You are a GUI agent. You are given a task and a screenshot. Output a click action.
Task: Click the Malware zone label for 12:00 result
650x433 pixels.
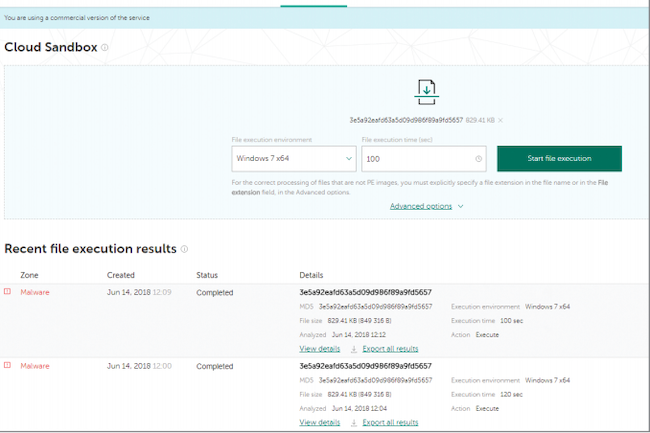click(35, 366)
